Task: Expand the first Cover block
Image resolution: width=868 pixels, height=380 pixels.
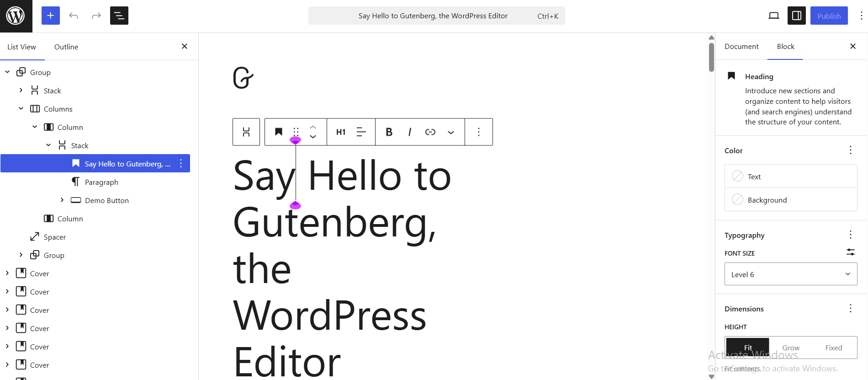Action: click(7, 273)
